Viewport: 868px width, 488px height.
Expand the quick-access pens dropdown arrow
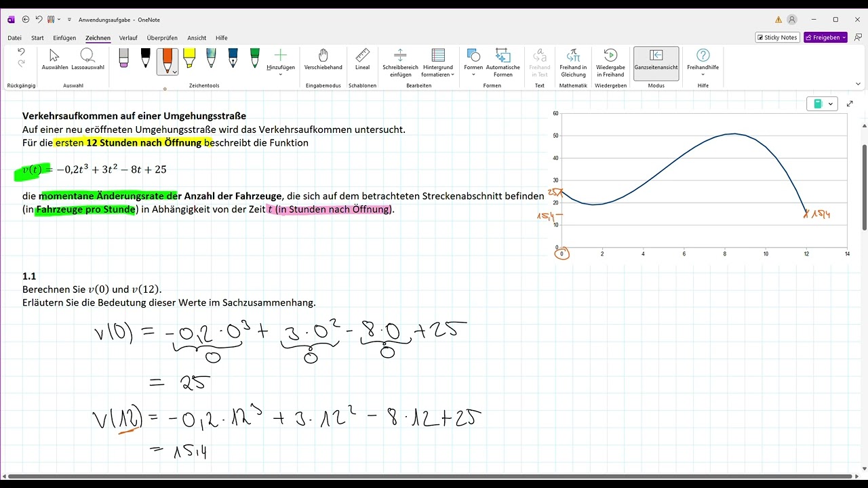pos(60,20)
